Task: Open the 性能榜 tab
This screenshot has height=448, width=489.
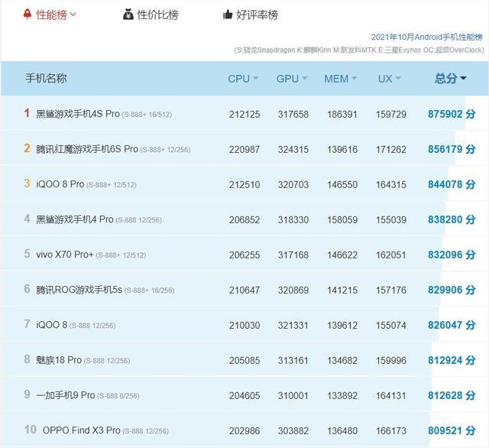Action: tap(51, 15)
